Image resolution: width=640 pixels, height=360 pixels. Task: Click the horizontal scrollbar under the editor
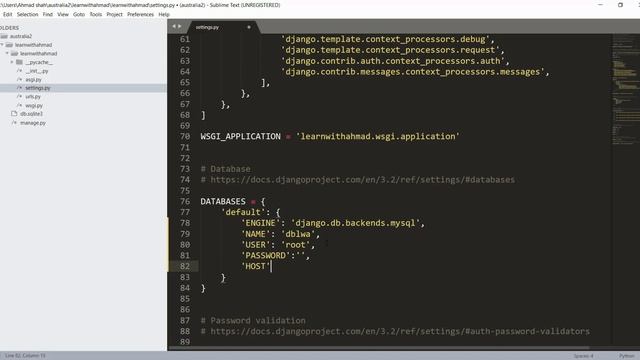(x=379, y=348)
